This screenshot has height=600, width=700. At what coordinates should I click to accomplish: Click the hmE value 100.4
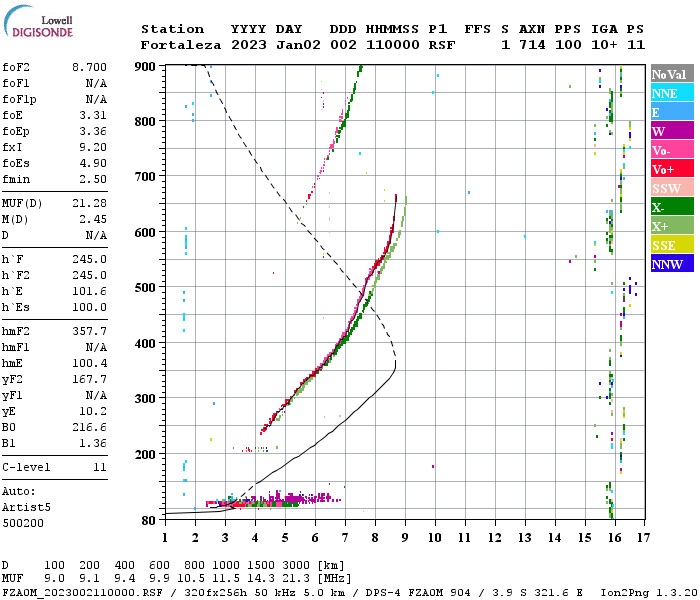[x=89, y=363]
